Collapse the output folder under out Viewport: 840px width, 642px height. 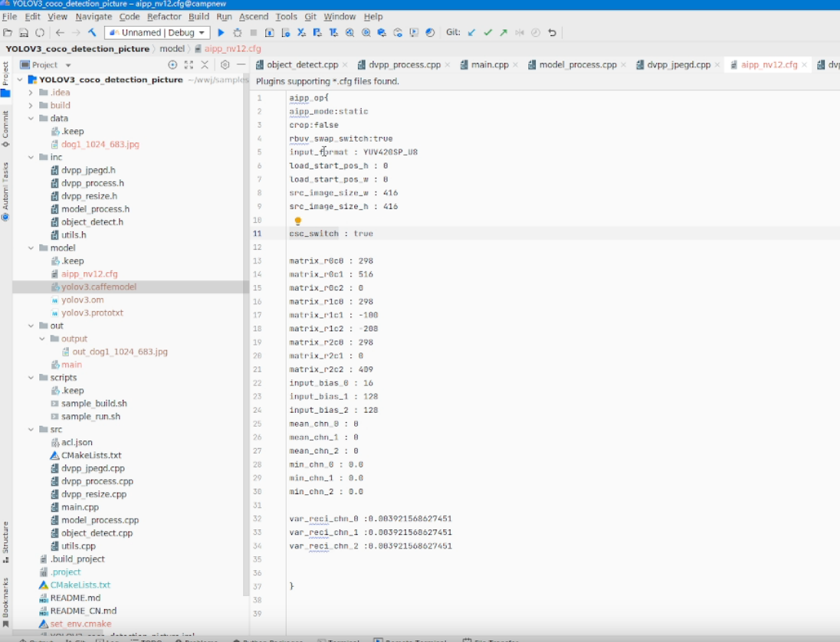42,339
